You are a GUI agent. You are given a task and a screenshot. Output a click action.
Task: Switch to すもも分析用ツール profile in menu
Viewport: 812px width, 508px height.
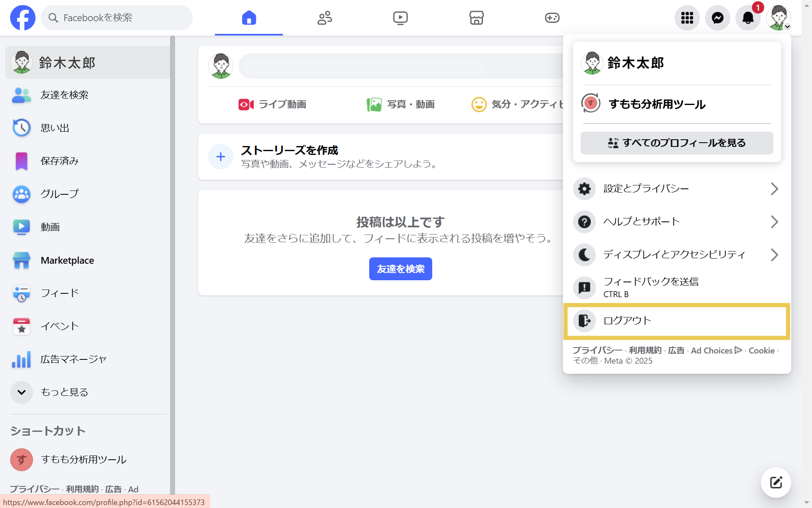pyautogui.click(x=656, y=104)
